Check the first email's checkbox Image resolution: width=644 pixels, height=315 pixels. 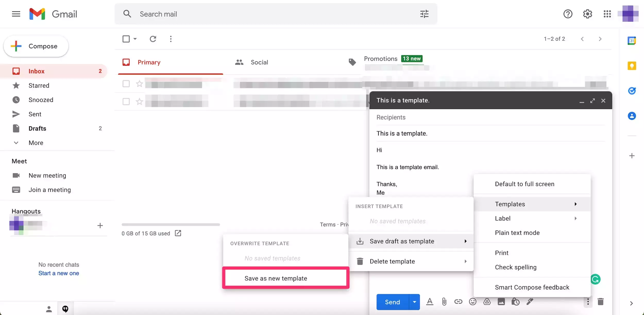coord(126,84)
